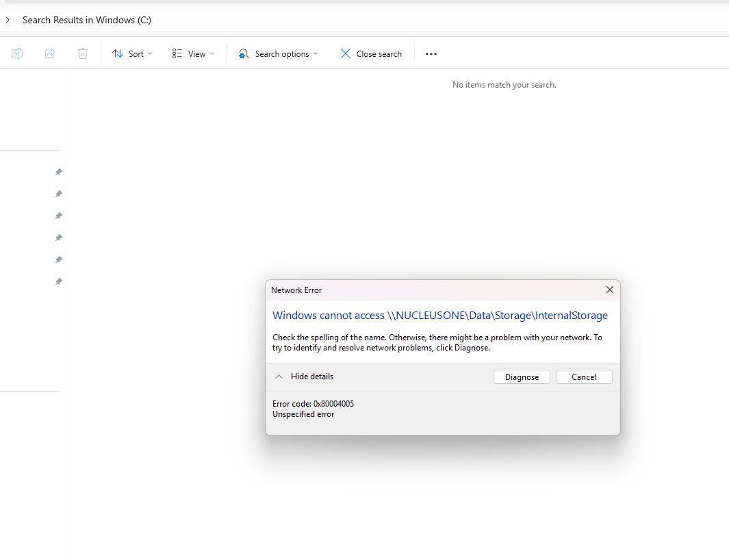
Task: Click Windows cannot access NUCLEUSONE path heading
Action: coord(440,316)
